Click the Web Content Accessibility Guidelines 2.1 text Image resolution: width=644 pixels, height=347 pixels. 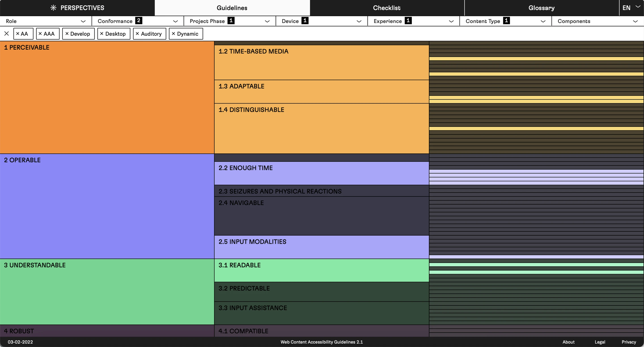[322, 342]
